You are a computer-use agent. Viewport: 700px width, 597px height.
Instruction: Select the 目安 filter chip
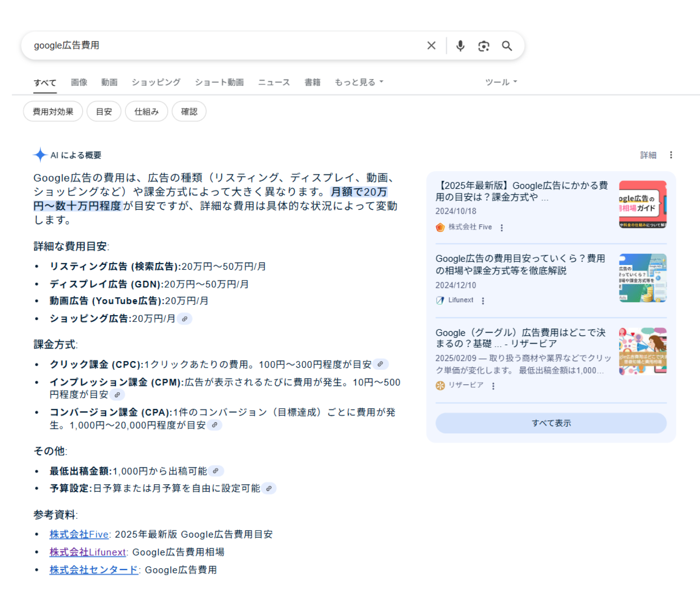pyautogui.click(x=104, y=111)
